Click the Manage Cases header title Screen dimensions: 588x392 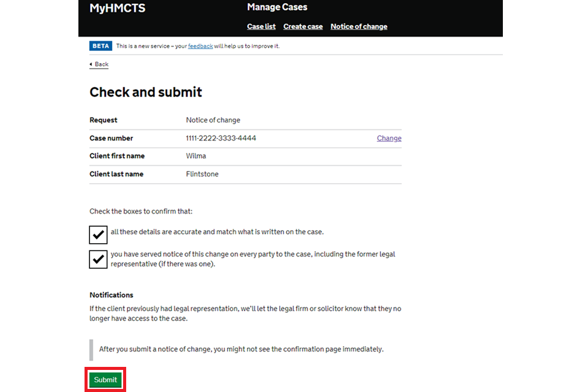tap(277, 7)
